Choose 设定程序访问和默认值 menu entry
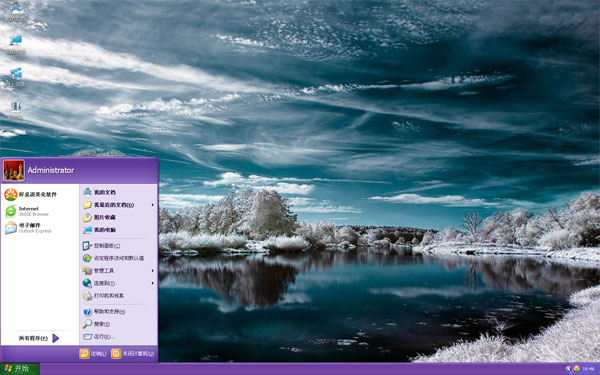600x375 pixels. (x=119, y=258)
